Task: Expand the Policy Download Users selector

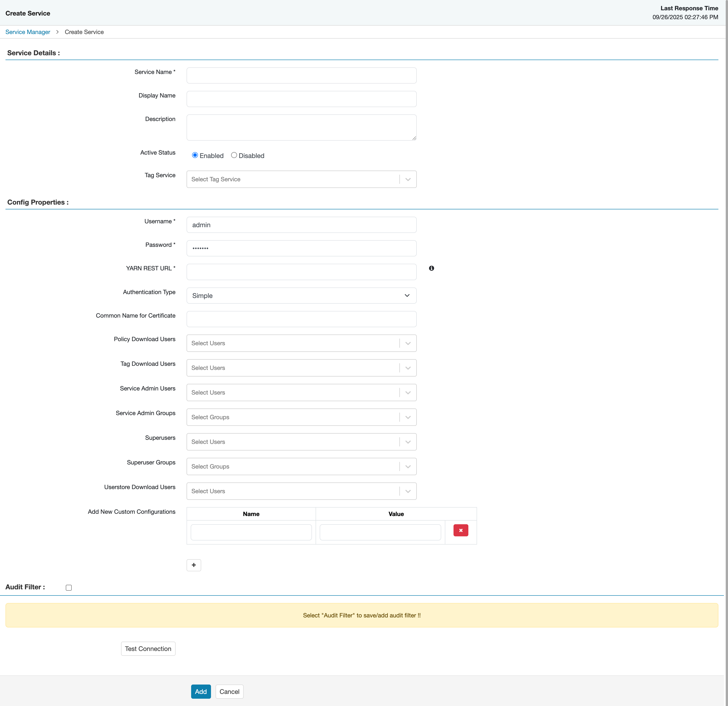Action: click(407, 343)
